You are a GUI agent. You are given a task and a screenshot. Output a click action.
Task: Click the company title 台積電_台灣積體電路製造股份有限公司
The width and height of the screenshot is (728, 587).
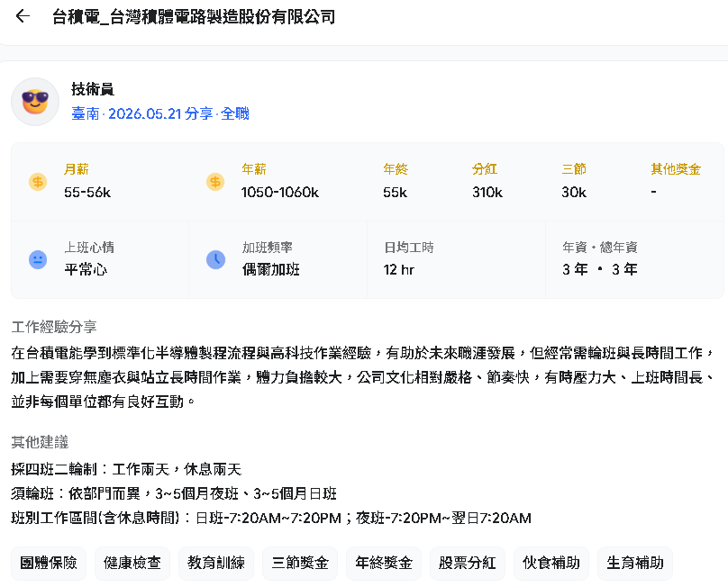coord(194,17)
